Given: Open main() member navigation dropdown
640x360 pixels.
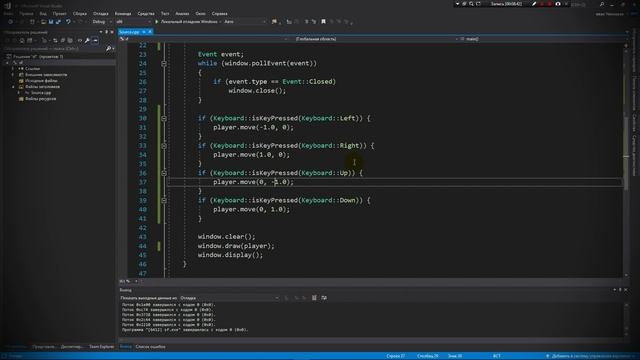Looking at the screenshot, I should click(x=543, y=39).
